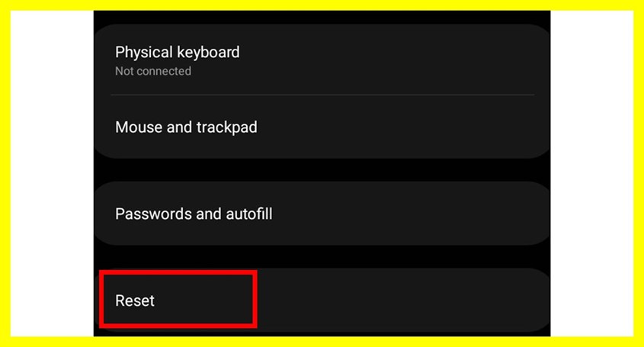
Task: Open Mouse and trackpad settings
Action: click(x=320, y=127)
